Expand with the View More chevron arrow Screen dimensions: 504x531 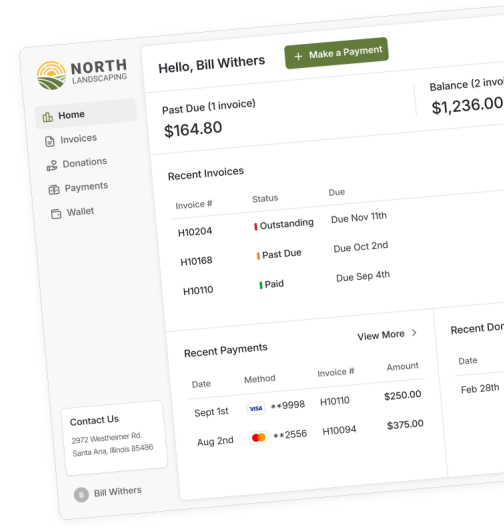414,333
